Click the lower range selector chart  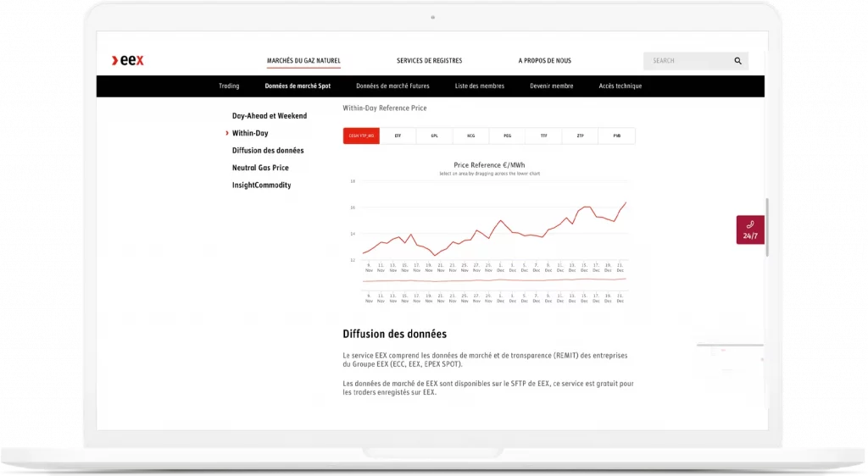coord(494,280)
